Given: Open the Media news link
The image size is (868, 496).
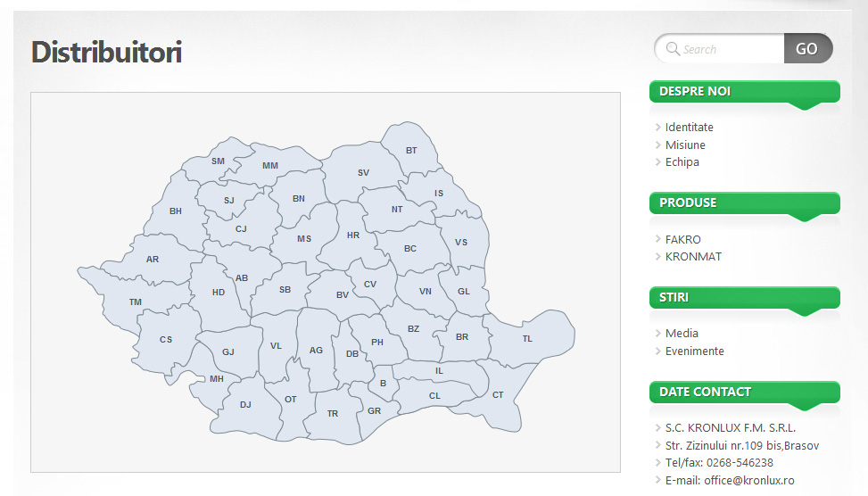Looking at the screenshot, I should point(682,334).
